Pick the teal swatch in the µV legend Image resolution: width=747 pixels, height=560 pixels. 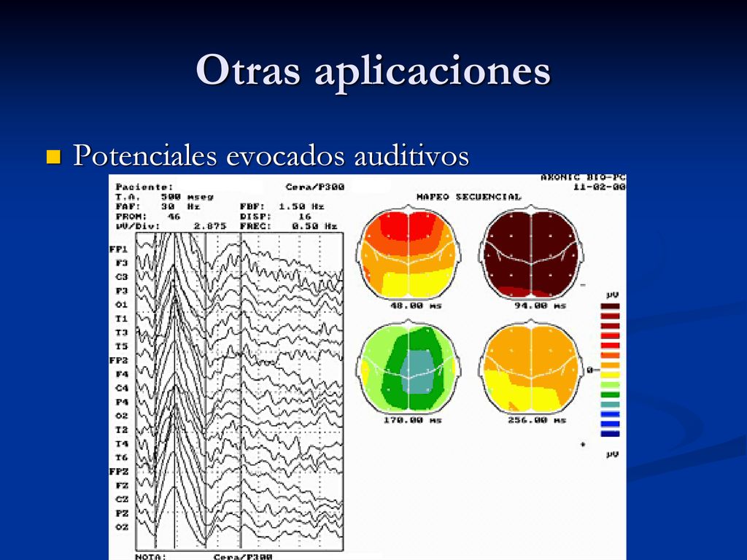pyautogui.click(x=611, y=404)
